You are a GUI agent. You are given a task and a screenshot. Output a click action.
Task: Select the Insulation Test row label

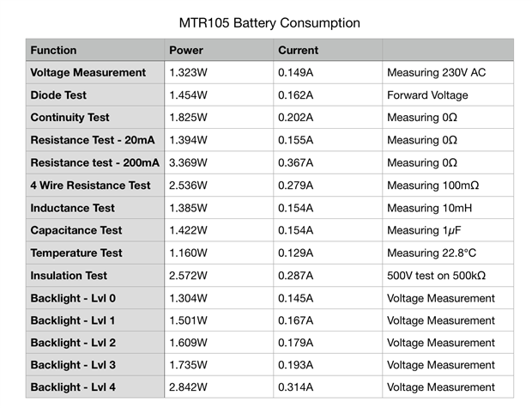[69, 275]
